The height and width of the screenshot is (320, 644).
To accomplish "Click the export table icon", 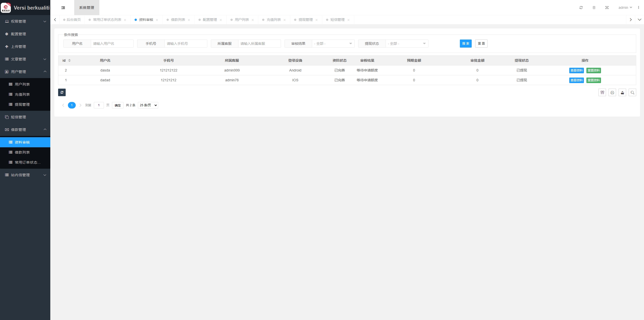I will pyautogui.click(x=622, y=93).
